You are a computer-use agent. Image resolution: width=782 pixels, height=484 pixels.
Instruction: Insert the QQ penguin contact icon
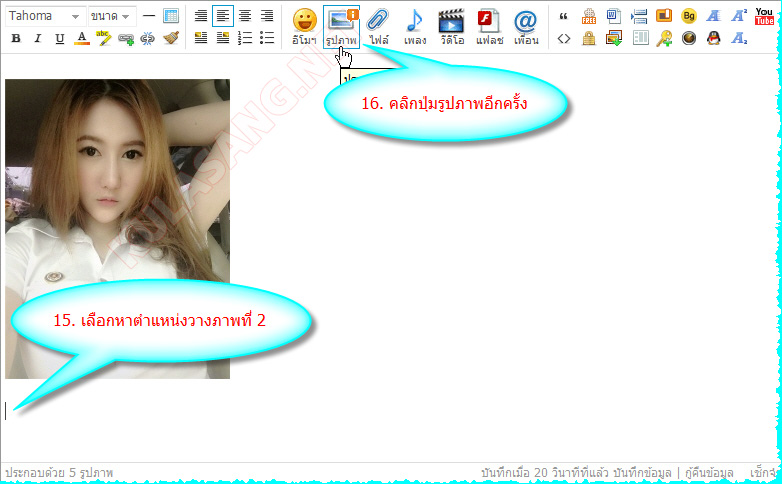tap(714, 38)
